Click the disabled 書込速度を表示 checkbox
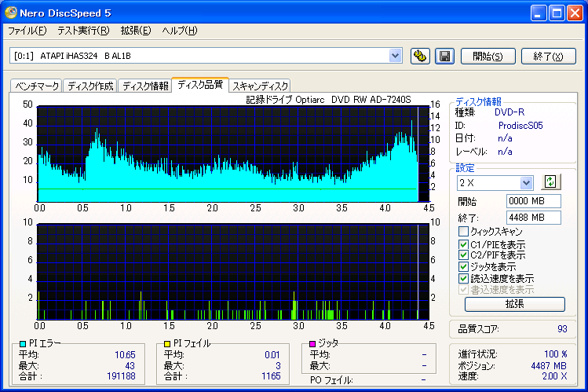The height and width of the screenshot is (392, 588). point(463,290)
